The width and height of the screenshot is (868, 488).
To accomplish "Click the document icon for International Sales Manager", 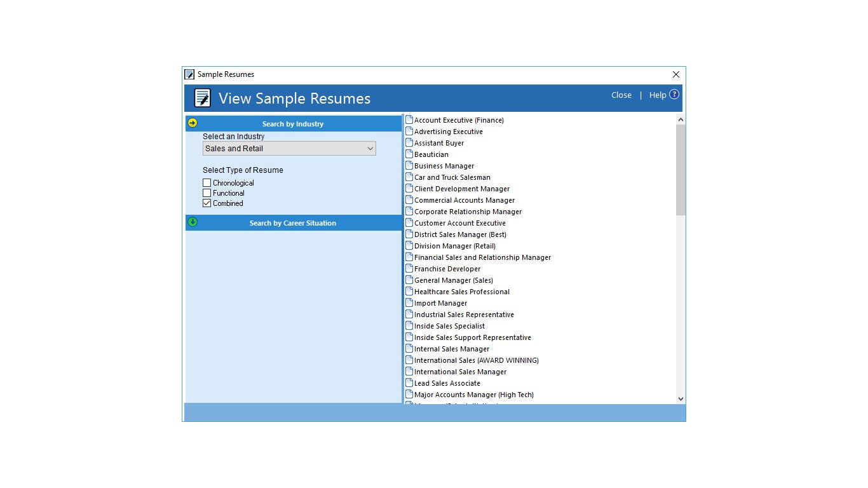I will [409, 371].
